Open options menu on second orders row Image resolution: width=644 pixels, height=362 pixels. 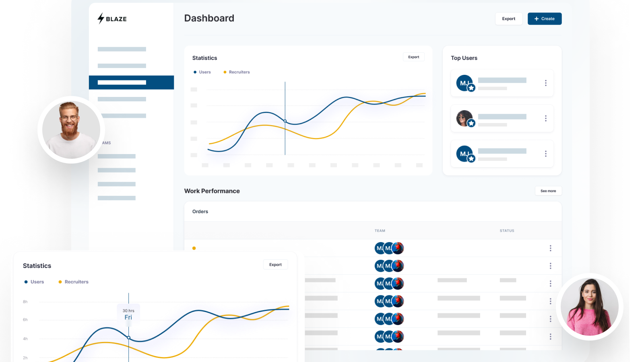(550, 266)
